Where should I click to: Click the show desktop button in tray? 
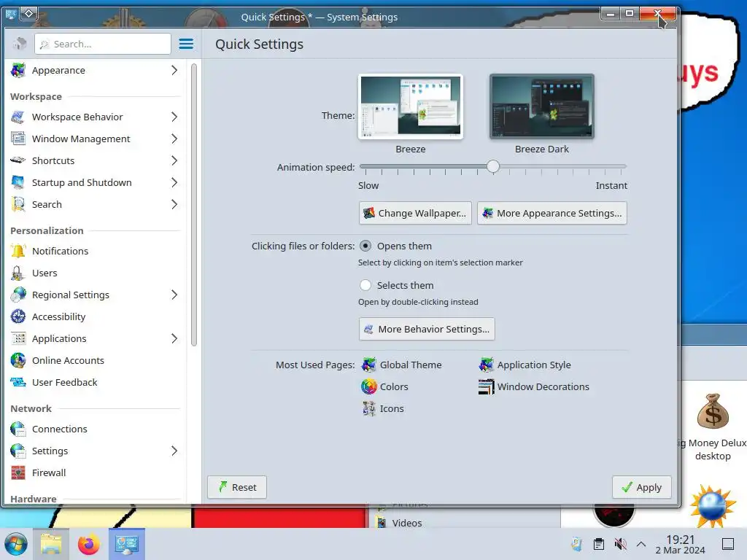(727, 544)
